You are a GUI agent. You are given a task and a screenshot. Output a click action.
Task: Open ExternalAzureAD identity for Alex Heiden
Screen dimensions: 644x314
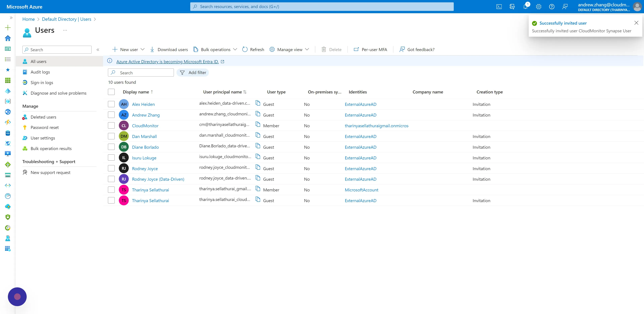click(361, 104)
